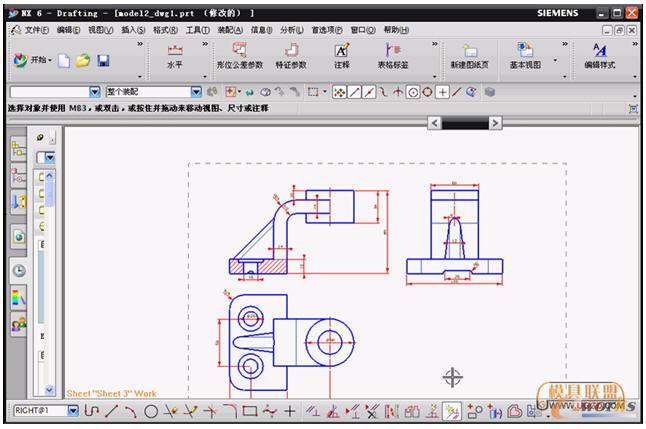Click the Open folder icon
646x429 pixels.
click(x=83, y=61)
